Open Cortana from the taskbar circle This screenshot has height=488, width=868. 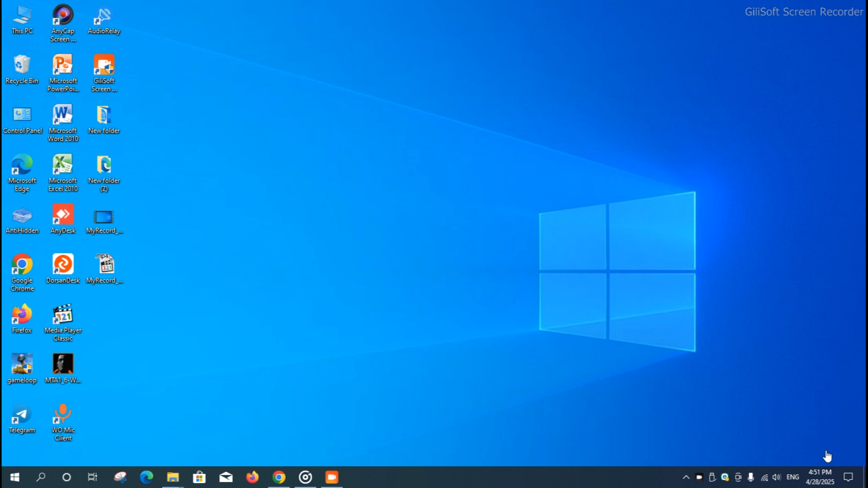tap(66, 477)
